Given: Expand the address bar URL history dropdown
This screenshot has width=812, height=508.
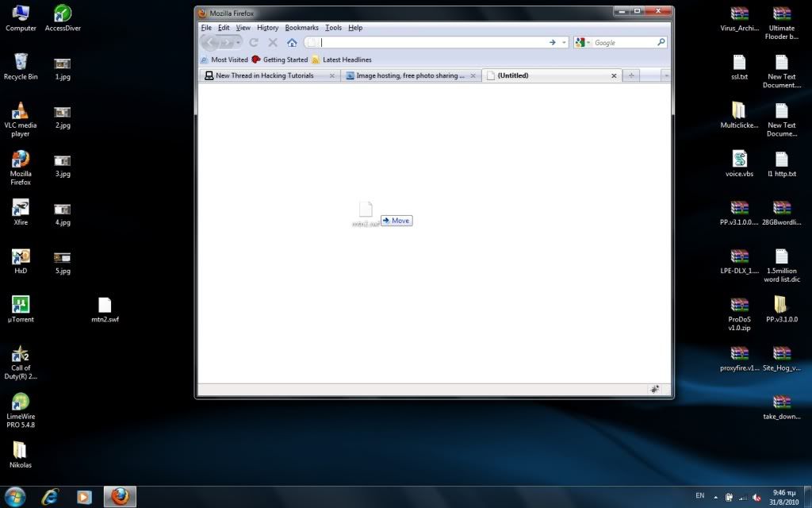Looking at the screenshot, I should (x=564, y=43).
